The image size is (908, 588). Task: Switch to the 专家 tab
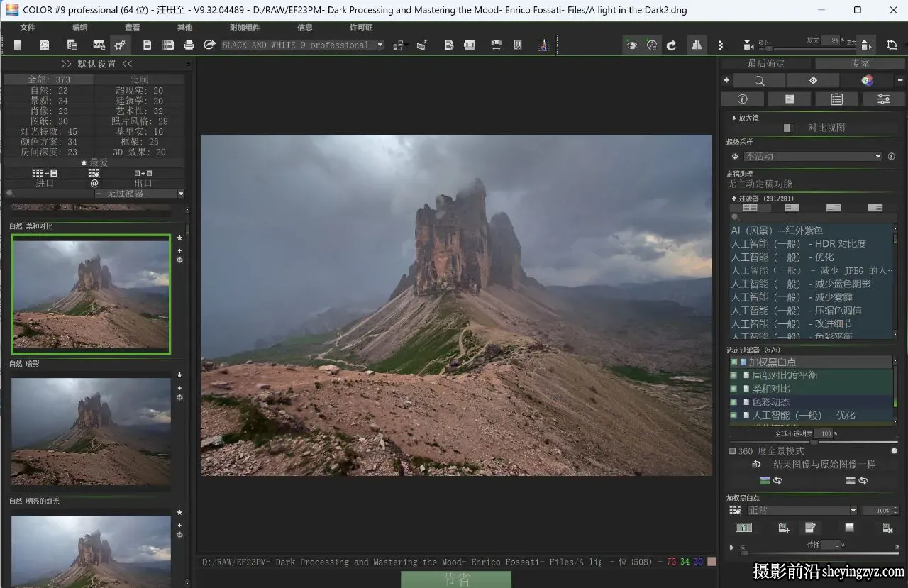click(860, 63)
